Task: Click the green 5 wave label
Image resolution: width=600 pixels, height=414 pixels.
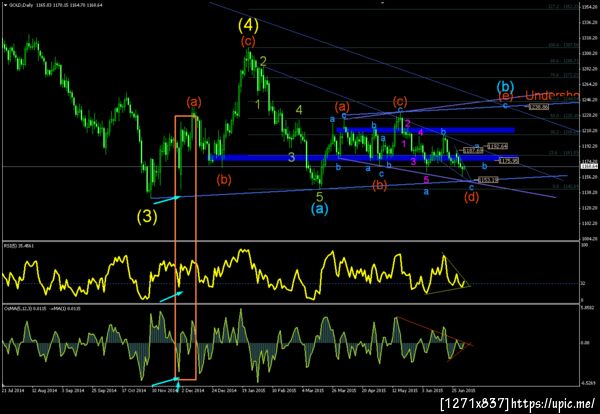Action: tap(320, 197)
